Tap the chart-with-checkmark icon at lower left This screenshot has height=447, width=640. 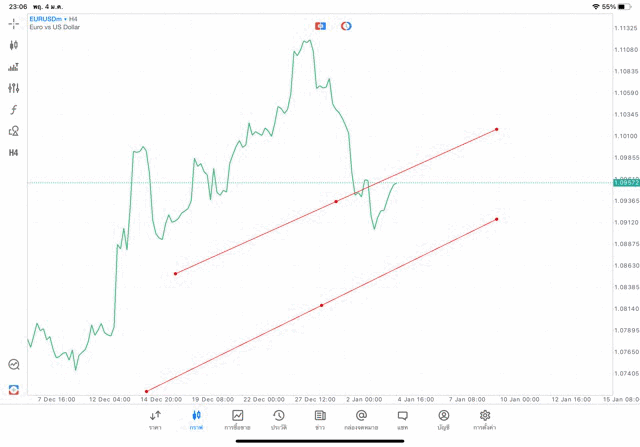(x=14, y=365)
